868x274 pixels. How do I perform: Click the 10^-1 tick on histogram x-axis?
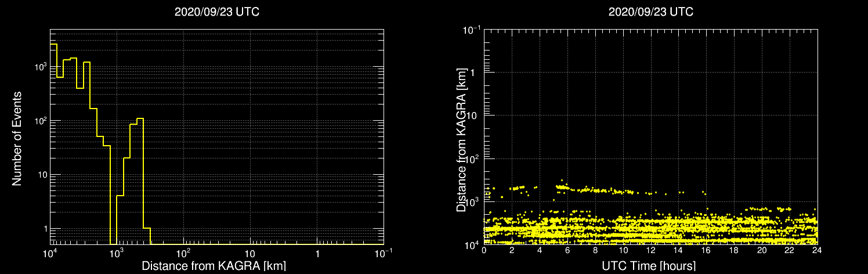point(383,253)
